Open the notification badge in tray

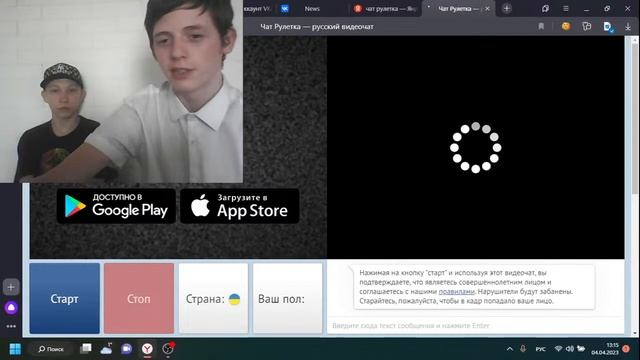[626, 349]
